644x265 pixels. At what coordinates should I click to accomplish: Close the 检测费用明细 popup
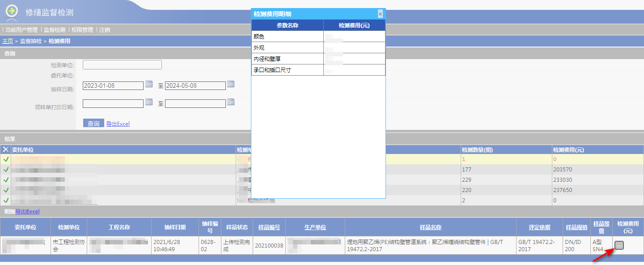[x=380, y=14]
